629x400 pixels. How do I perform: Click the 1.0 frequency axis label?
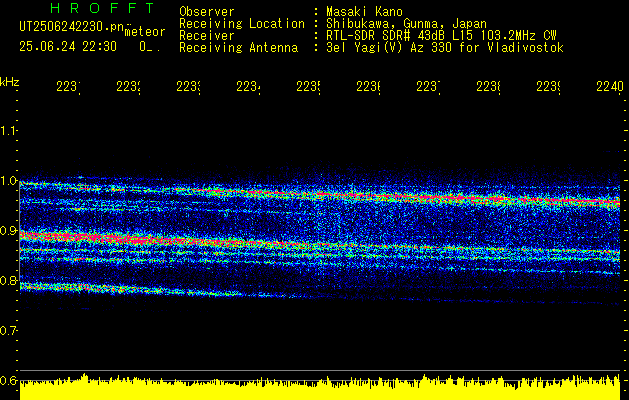[8, 181]
